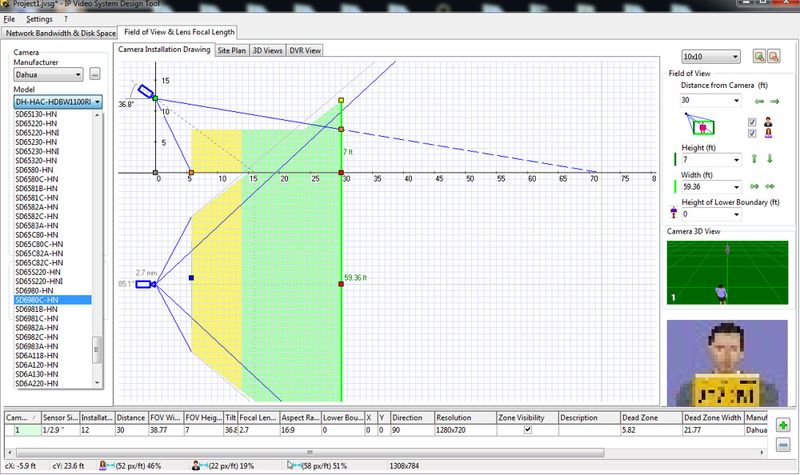Image resolution: width=800 pixels, height=475 pixels.
Task: Click the ellipsis button next to Manufacturer
Action: (x=94, y=74)
